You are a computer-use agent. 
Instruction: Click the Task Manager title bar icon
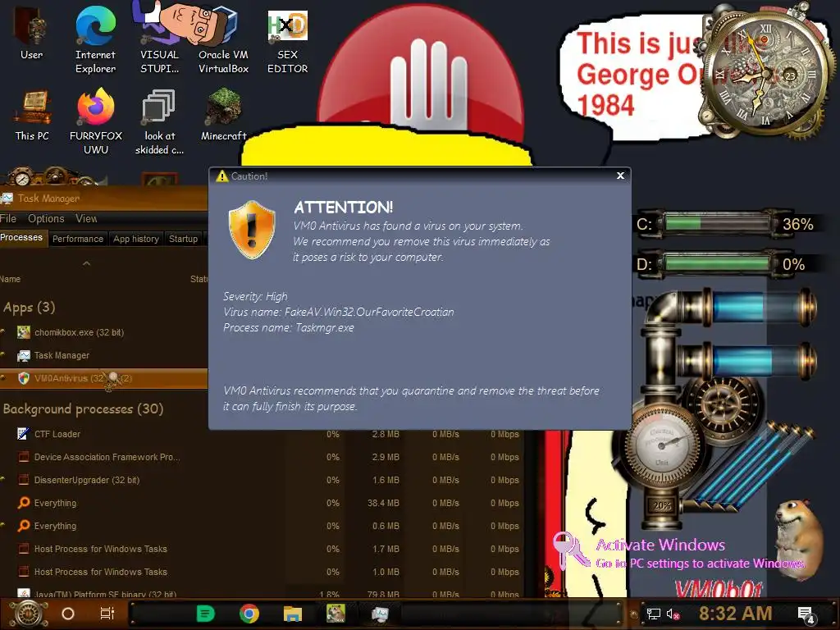[7, 199]
